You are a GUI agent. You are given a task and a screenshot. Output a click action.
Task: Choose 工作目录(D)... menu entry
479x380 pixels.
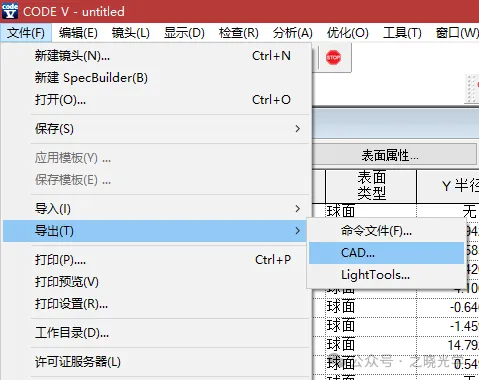click(156, 333)
